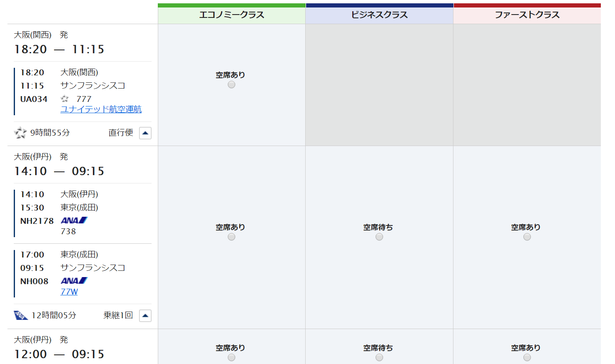Select first class for 14:10 Itami flight
This screenshot has width=615, height=364.
coord(527,237)
